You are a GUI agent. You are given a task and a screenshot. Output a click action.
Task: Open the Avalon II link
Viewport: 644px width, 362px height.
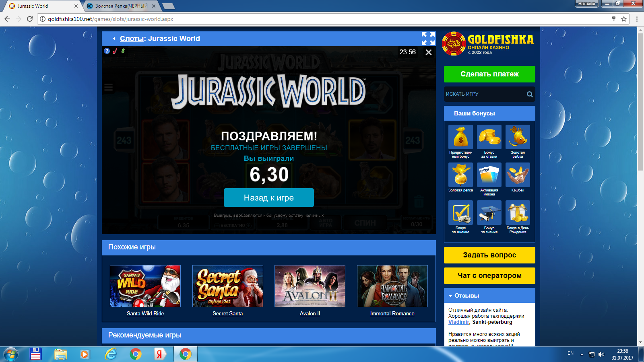(310, 314)
